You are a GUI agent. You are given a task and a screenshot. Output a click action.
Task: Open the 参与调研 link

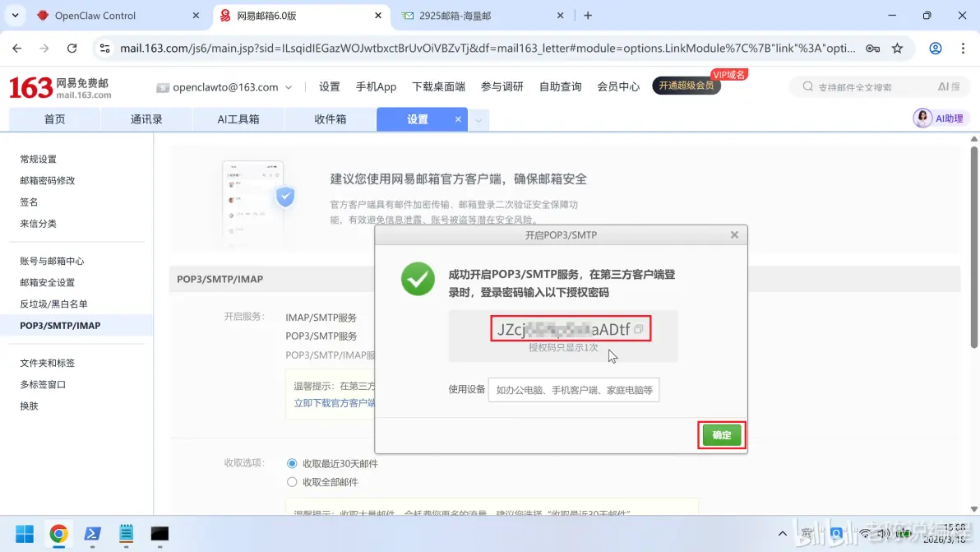502,87
